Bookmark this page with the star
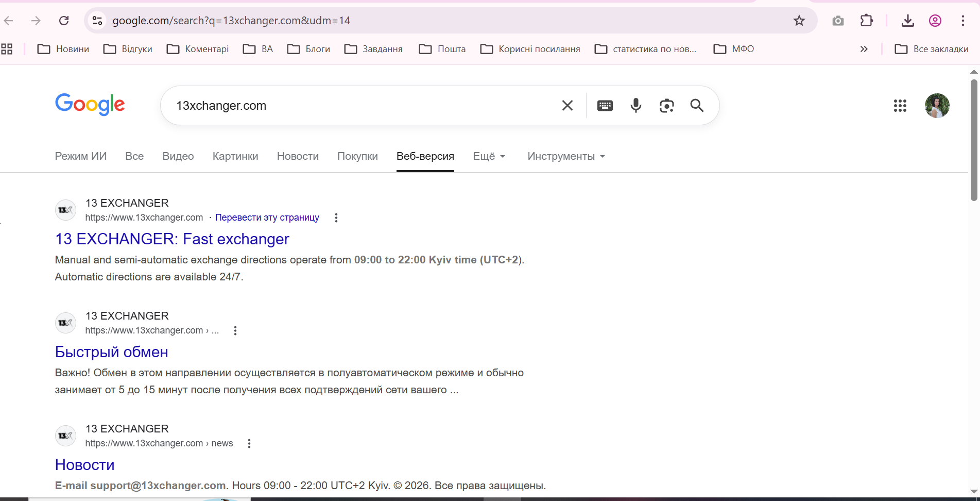 (799, 21)
